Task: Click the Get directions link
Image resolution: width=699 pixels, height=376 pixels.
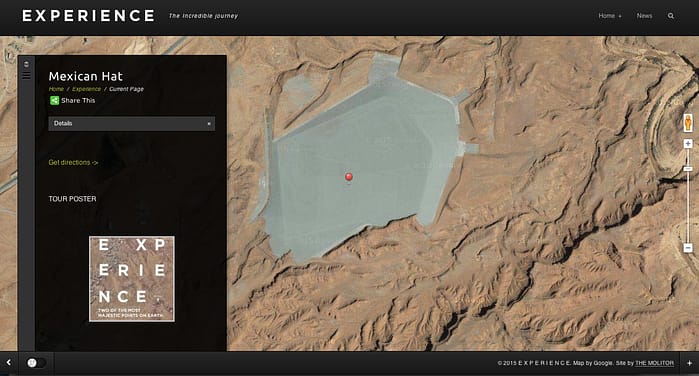Action: tap(73, 163)
